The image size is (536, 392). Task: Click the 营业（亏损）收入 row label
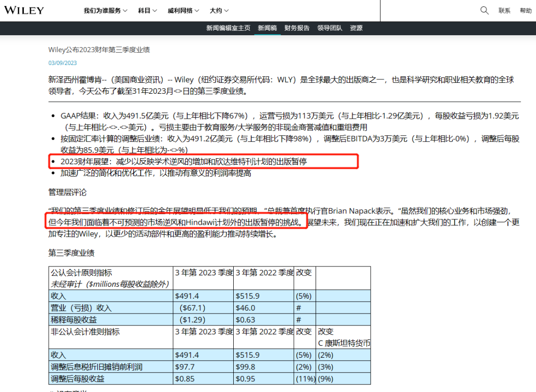[81, 308]
